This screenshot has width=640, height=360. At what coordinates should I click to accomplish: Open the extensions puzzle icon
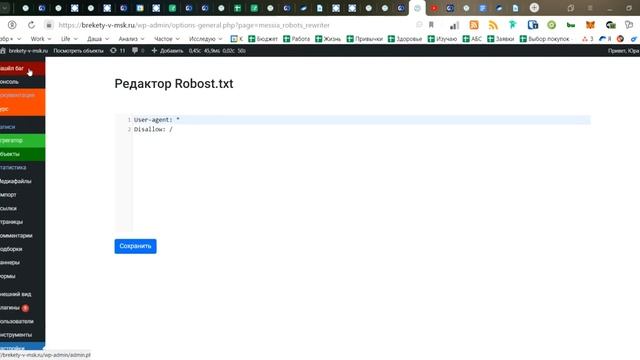629,25
